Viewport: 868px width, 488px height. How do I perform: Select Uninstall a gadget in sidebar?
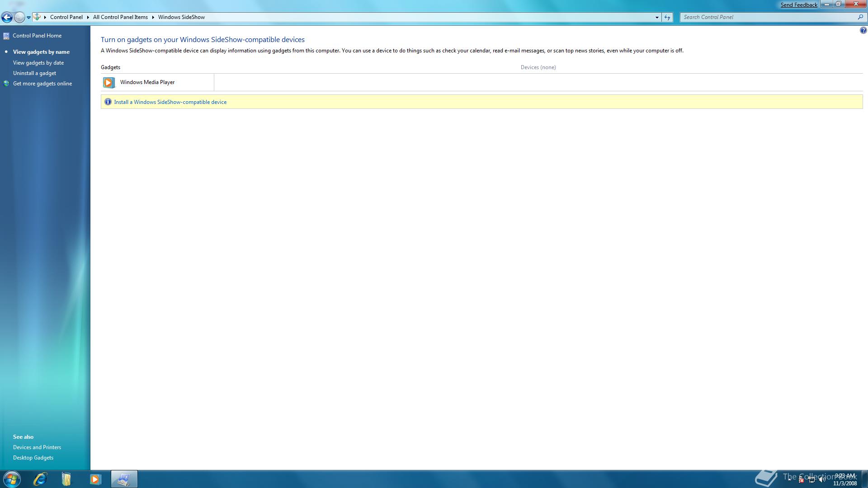click(35, 73)
